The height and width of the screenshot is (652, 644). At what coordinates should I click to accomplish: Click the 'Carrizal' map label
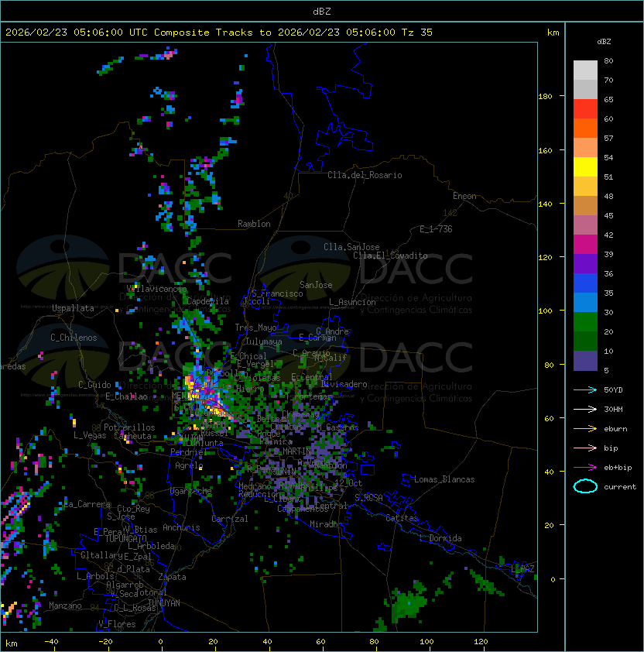click(230, 519)
